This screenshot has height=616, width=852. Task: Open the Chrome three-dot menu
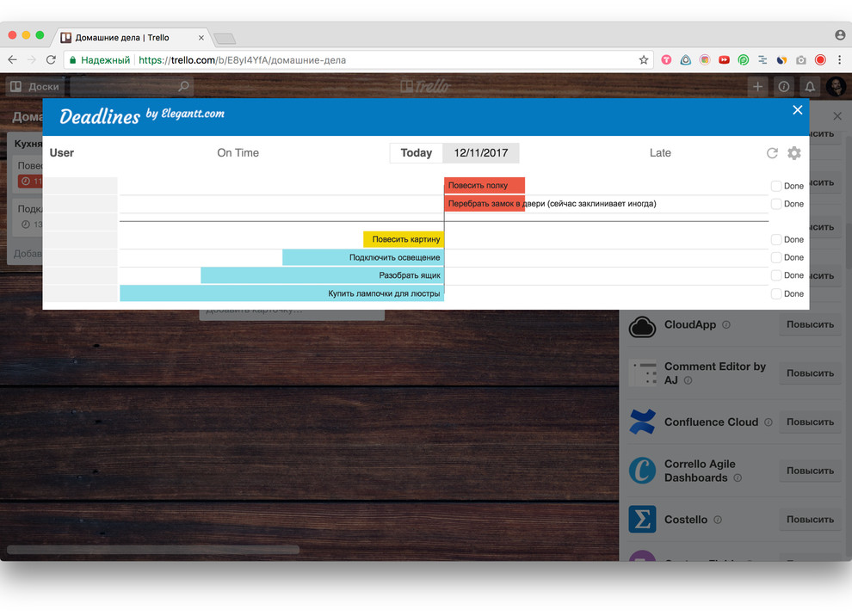click(x=839, y=60)
